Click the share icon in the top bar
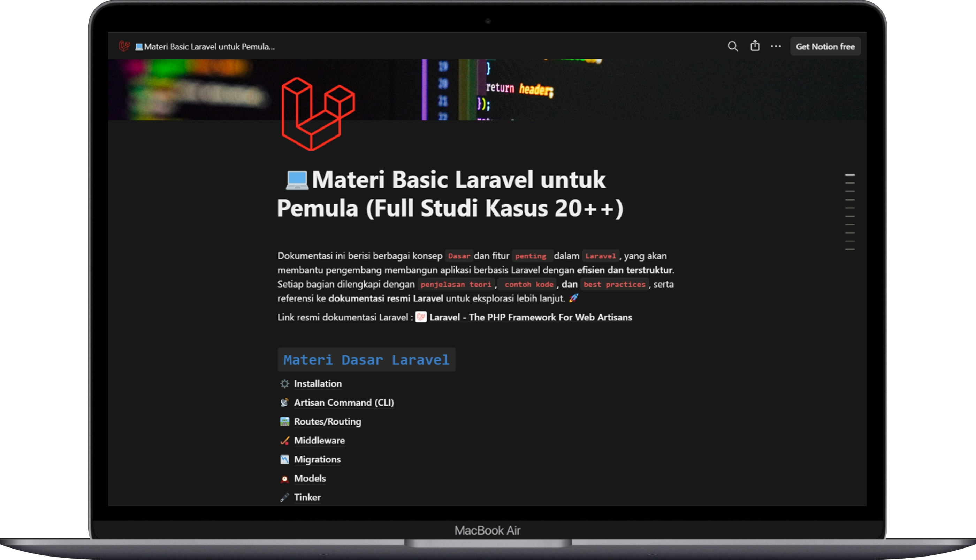 (755, 46)
